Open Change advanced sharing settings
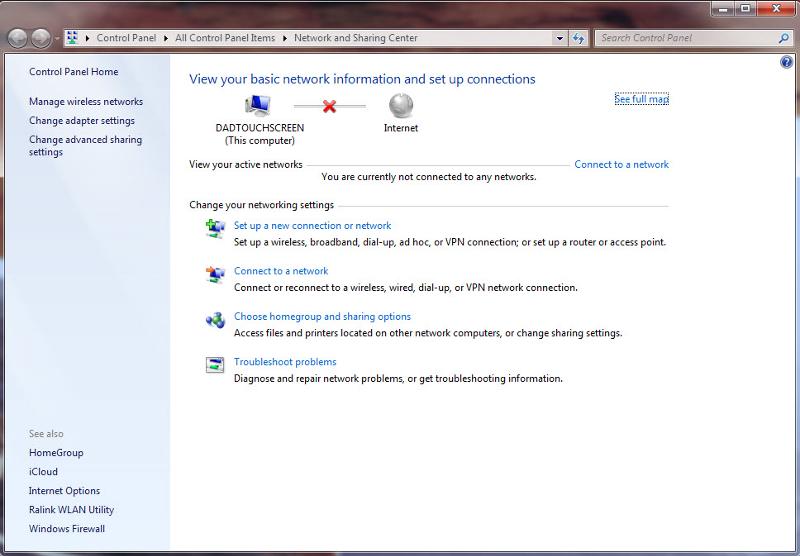The image size is (800, 556). [85, 146]
